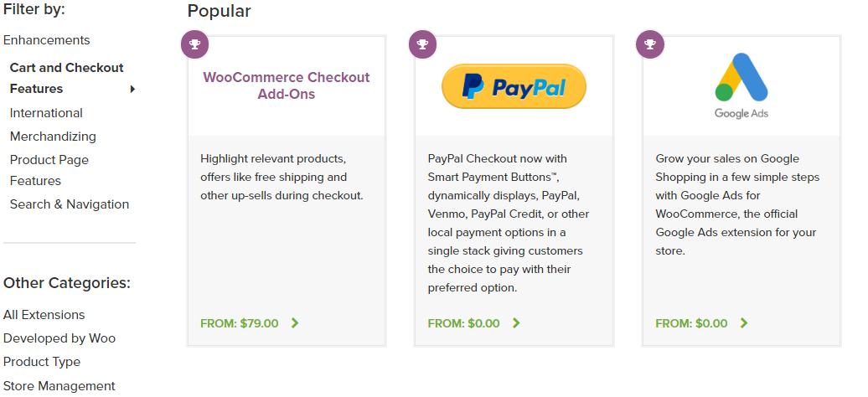
Task: Click the FROM: $0.00 price on PayPal card
Action: pos(463,322)
